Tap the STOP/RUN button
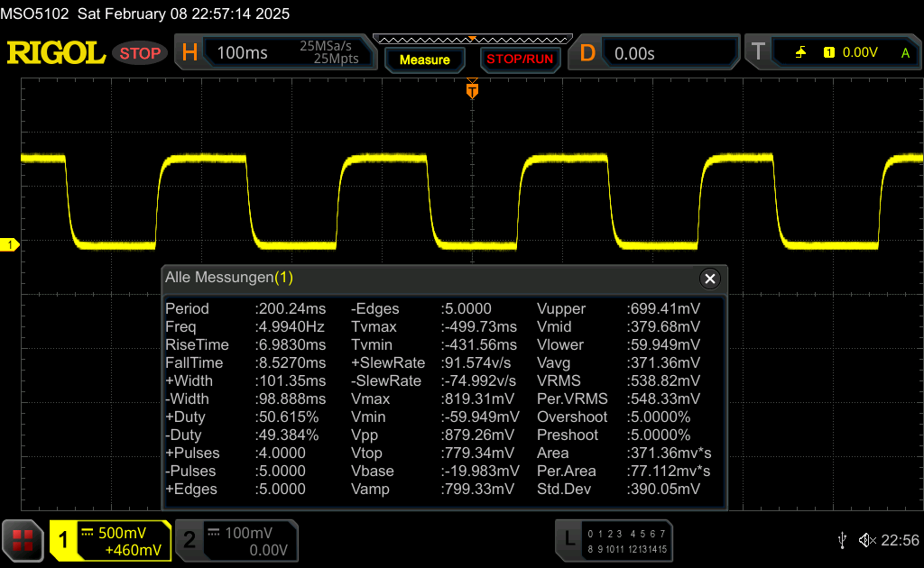This screenshot has width=924, height=568. coord(520,60)
